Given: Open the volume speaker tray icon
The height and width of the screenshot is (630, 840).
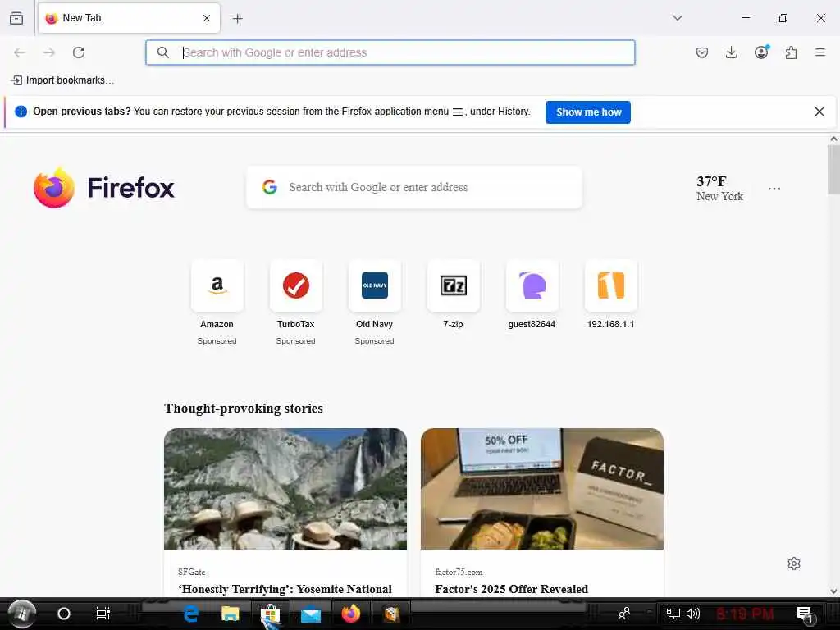Looking at the screenshot, I should pos(693,614).
